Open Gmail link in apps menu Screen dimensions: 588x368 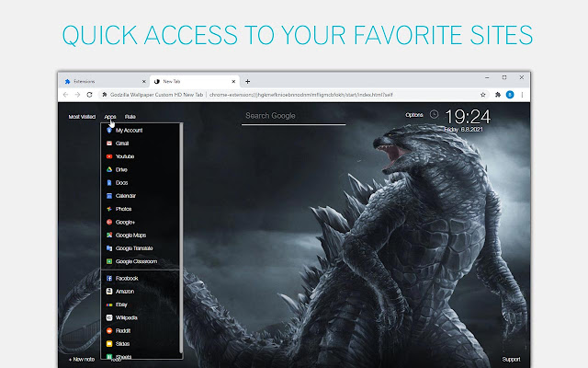122,144
